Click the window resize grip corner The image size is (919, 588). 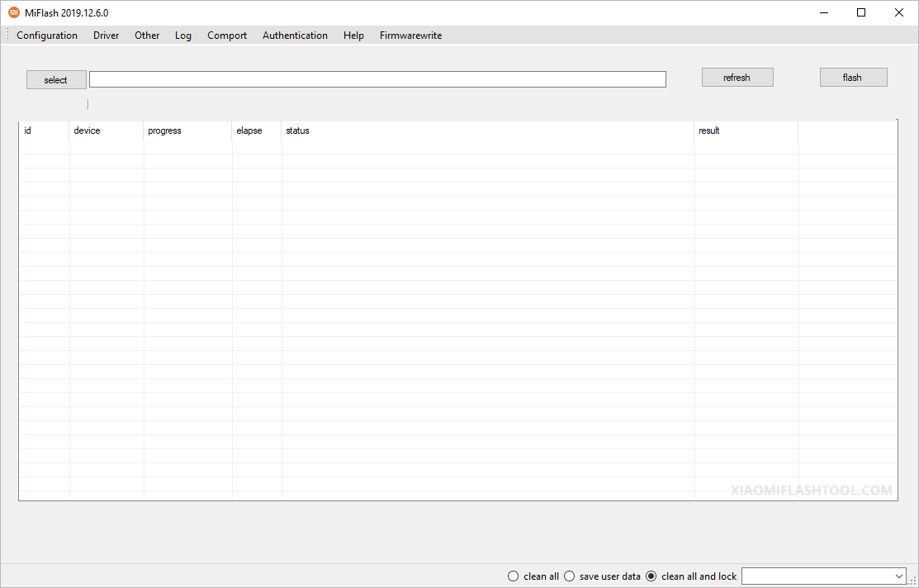click(913, 581)
